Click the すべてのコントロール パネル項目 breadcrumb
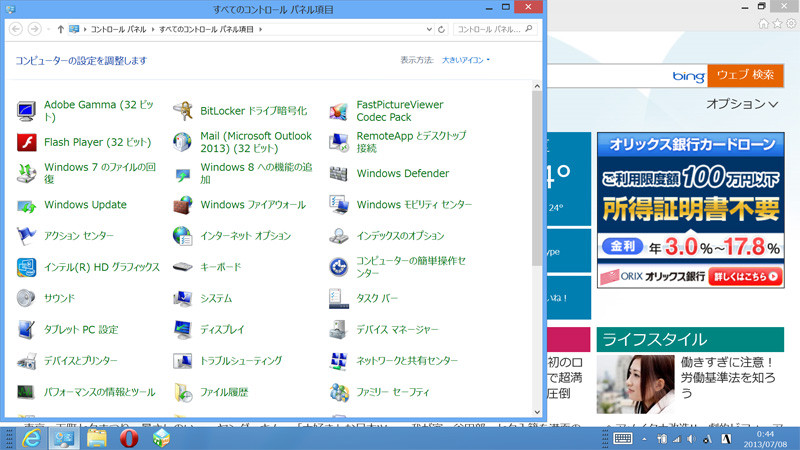800x450 pixels. (x=206, y=30)
